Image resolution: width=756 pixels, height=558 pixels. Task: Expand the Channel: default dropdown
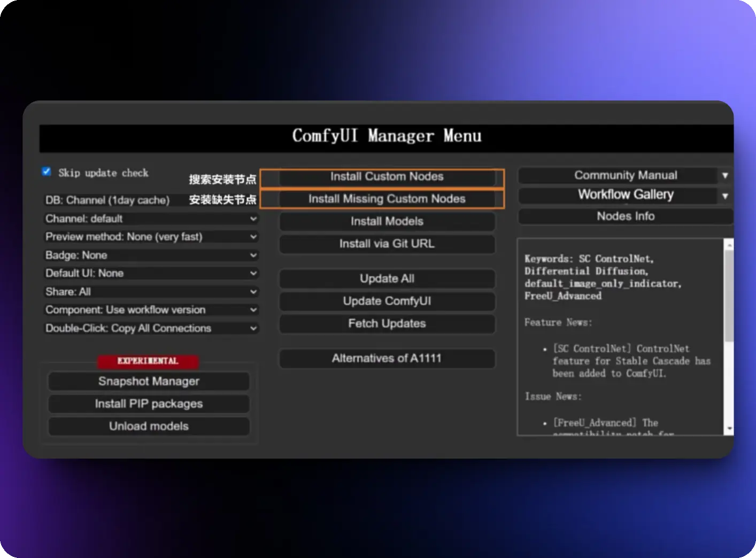(151, 219)
